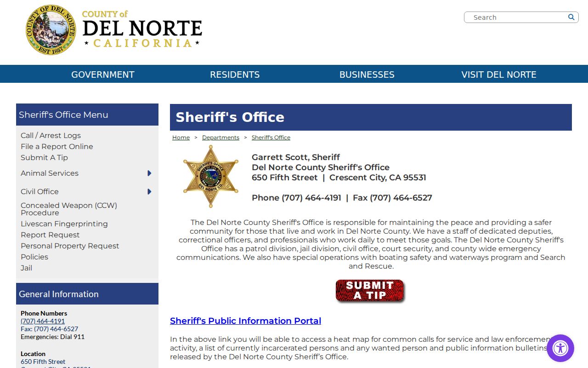Image resolution: width=588 pixels, height=368 pixels.
Task: Click the Emergencies: Dial 911 text
Action: tap(52, 337)
